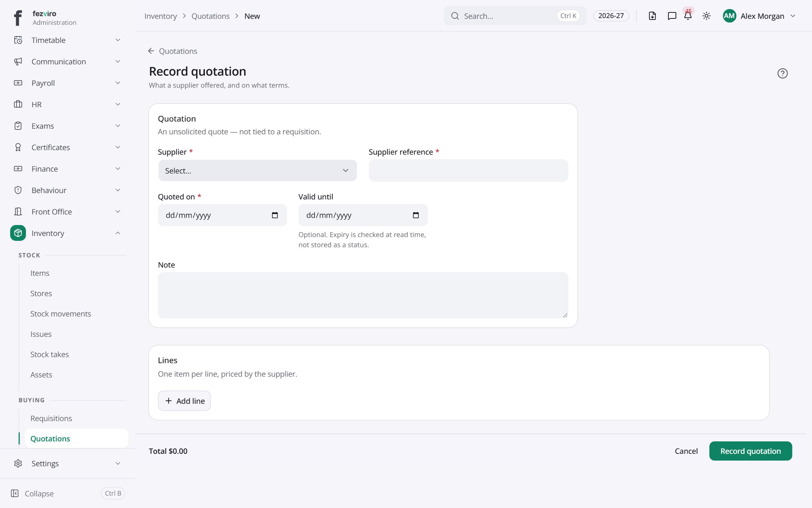Open the chat messages icon
The height and width of the screenshot is (508, 812).
[x=672, y=16]
